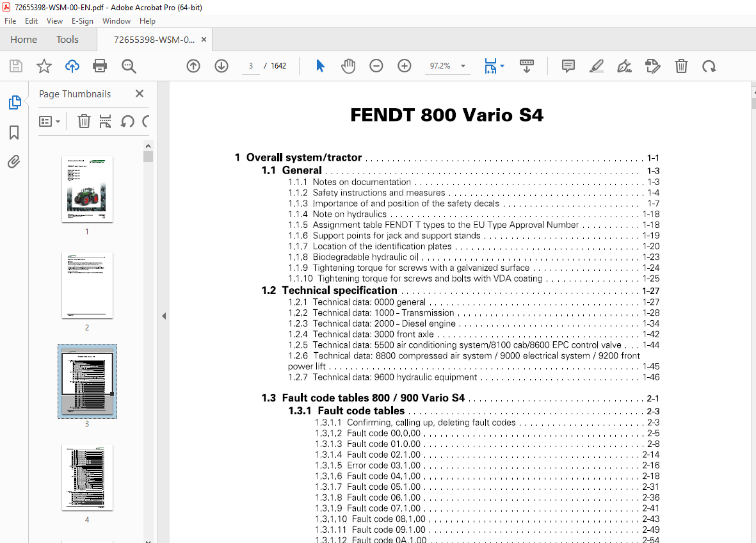Image resolution: width=756 pixels, height=543 pixels.
Task: Open the sign document pen tool
Action: [x=624, y=66]
